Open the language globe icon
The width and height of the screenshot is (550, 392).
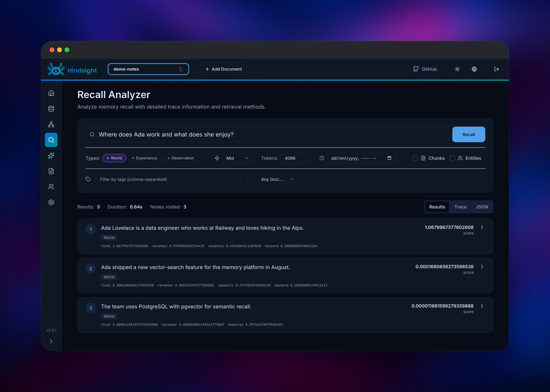pos(474,69)
